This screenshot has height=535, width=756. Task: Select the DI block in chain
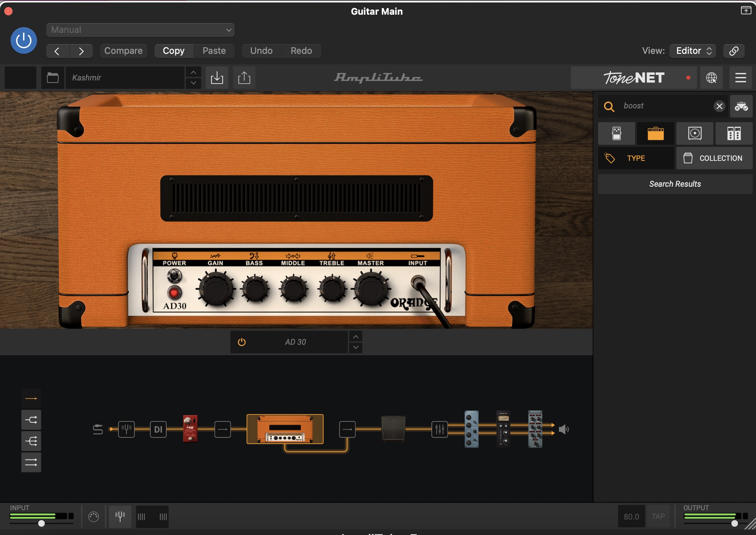[x=158, y=429]
